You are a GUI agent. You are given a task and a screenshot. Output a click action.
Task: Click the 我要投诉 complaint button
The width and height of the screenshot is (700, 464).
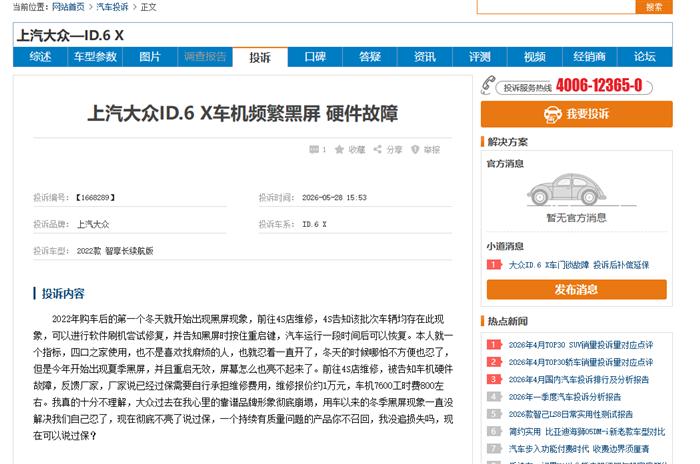pyautogui.click(x=576, y=114)
